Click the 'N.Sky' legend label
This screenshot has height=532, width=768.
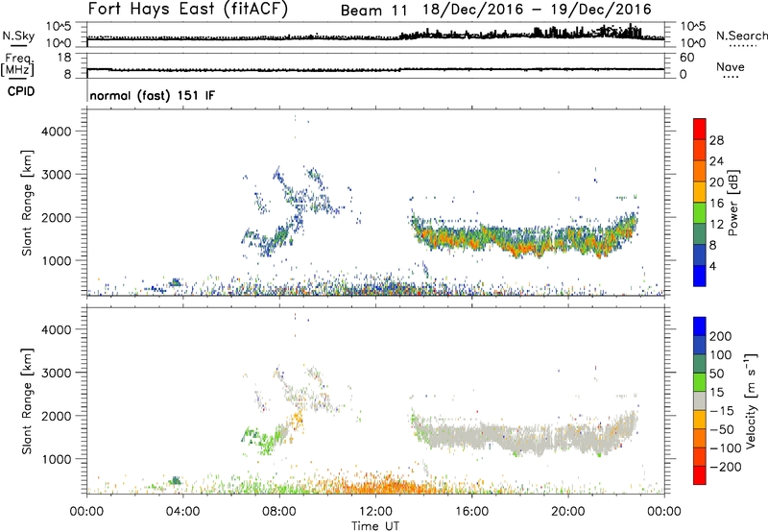tap(18, 36)
